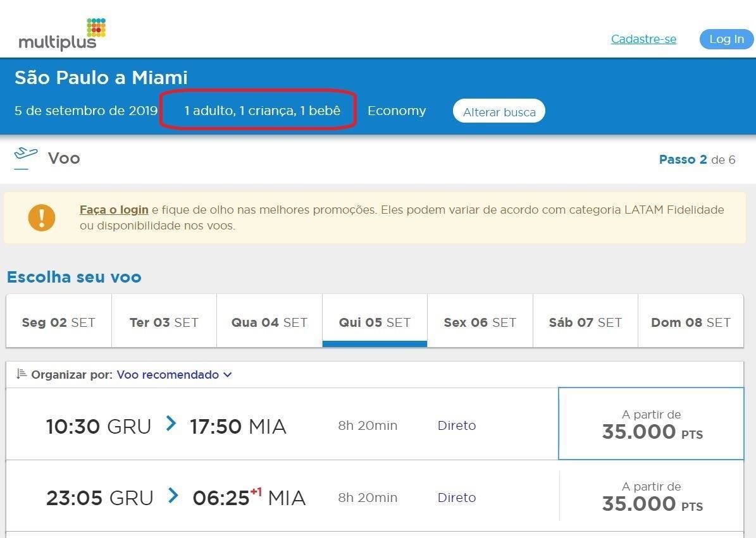
Task: Click the sort icon beside Organizar por
Action: click(21, 374)
